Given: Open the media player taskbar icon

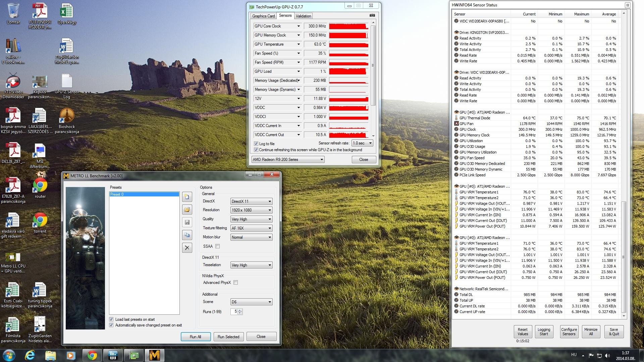Looking at the screenshot, I should pyautogui.click(x=71, y=355).
